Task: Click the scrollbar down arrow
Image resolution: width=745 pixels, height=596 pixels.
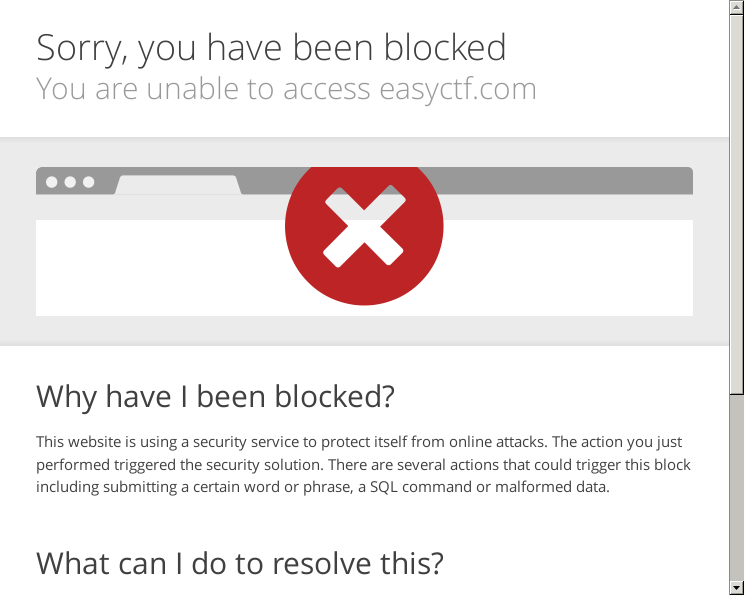Action: [x=736, y=587]
